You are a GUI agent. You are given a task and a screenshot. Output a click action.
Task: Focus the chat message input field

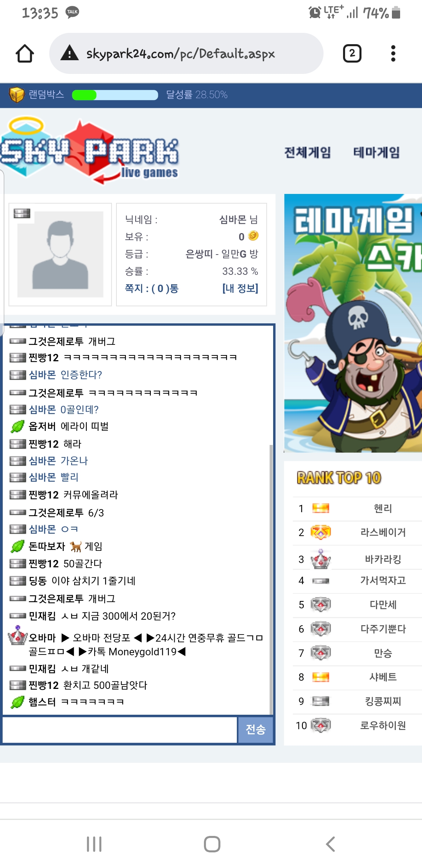click(x=120, y=730)
